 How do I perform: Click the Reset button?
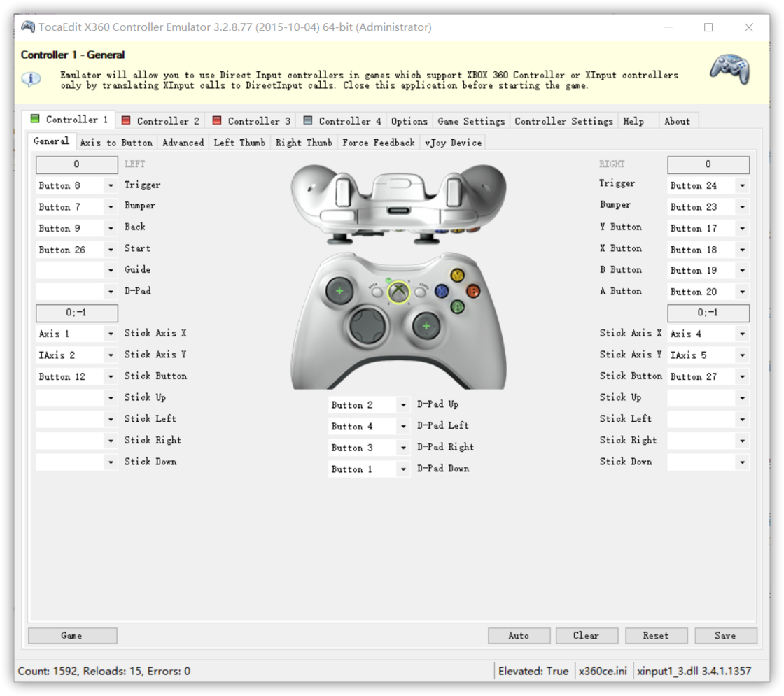click(x=656, y=636)
